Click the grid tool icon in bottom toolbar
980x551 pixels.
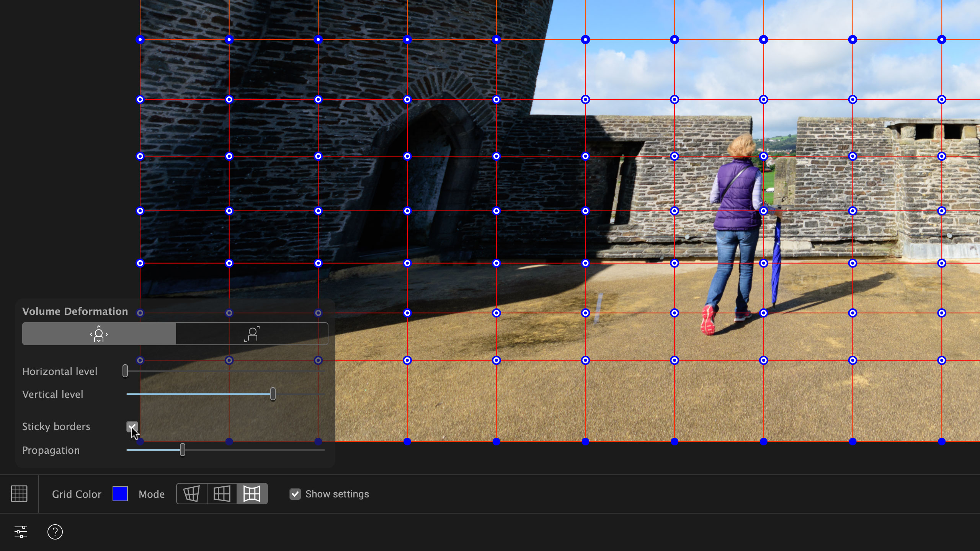19,494
